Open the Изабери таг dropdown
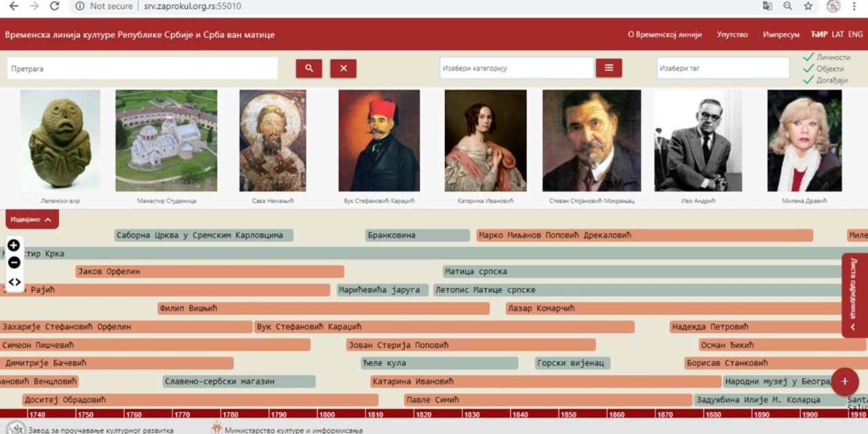The image size is (868, 434). pyautogui.click(x=722, y=67)
